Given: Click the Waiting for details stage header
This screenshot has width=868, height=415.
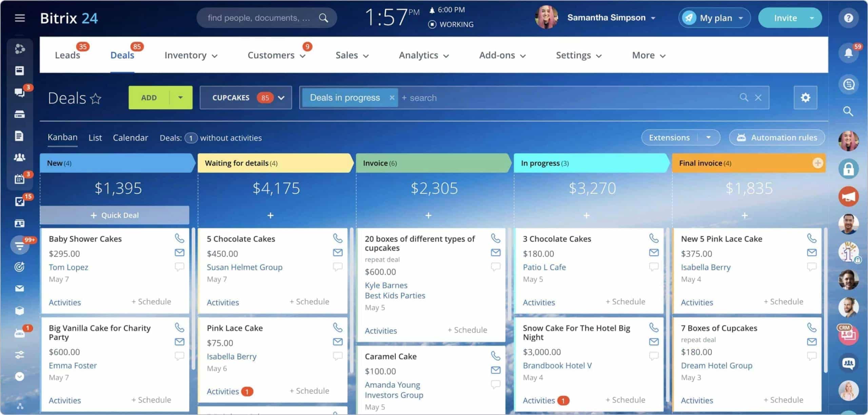Looking at the screenshot, I should click(x=275, y=163).
